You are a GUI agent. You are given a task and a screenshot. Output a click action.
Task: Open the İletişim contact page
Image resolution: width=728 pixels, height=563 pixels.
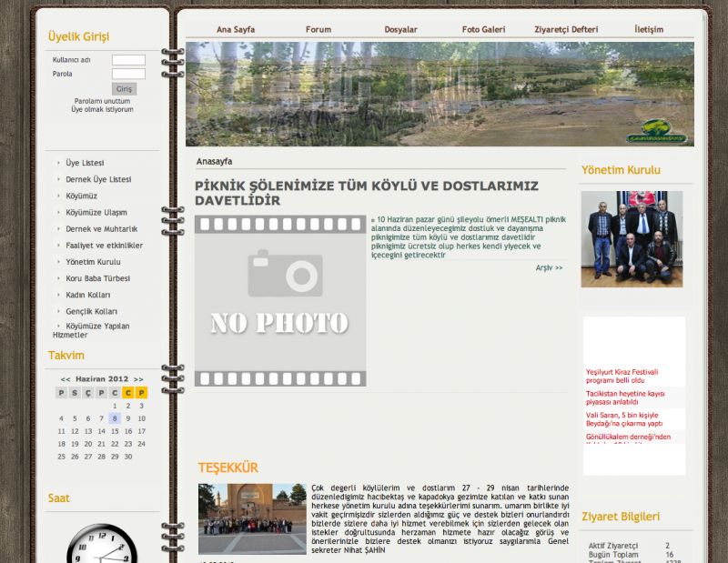click(x=649, y=29)
